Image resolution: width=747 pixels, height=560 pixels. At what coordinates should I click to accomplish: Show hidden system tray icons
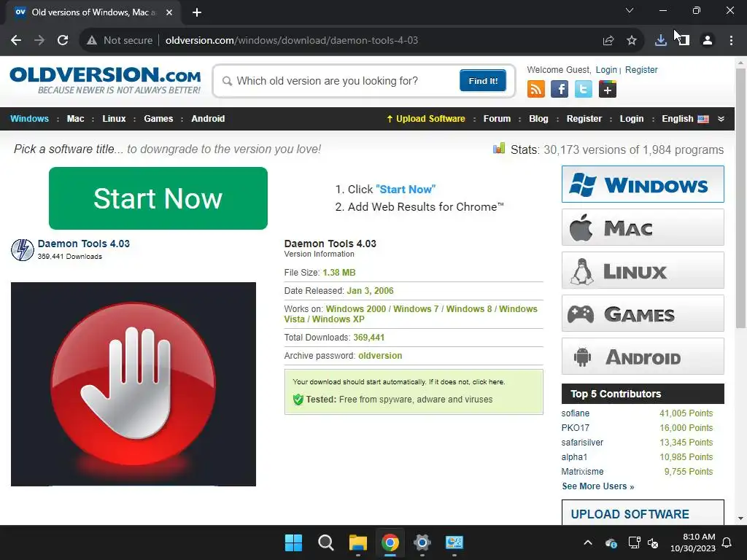pos(588,542)
